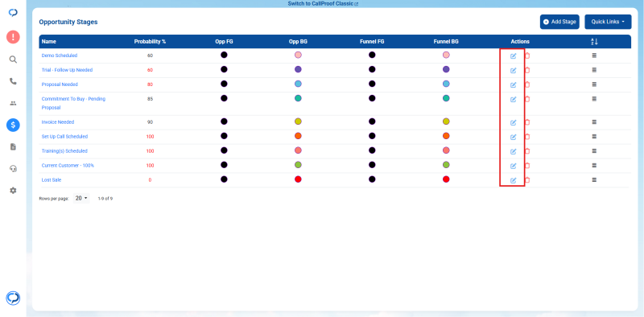Open the Invoice Needed stage link
The width and height of the screenshot is (644, 317).
[x=58, y=122]
